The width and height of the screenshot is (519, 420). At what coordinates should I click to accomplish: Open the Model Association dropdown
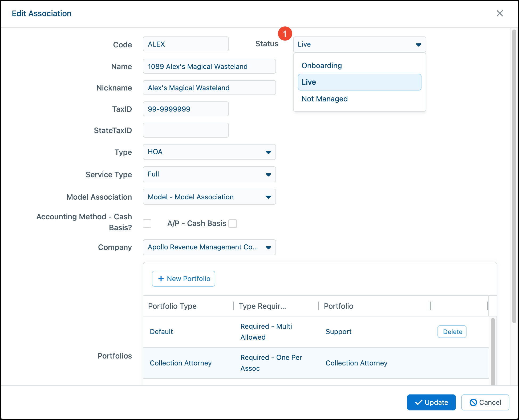click(x=209, y=197)
